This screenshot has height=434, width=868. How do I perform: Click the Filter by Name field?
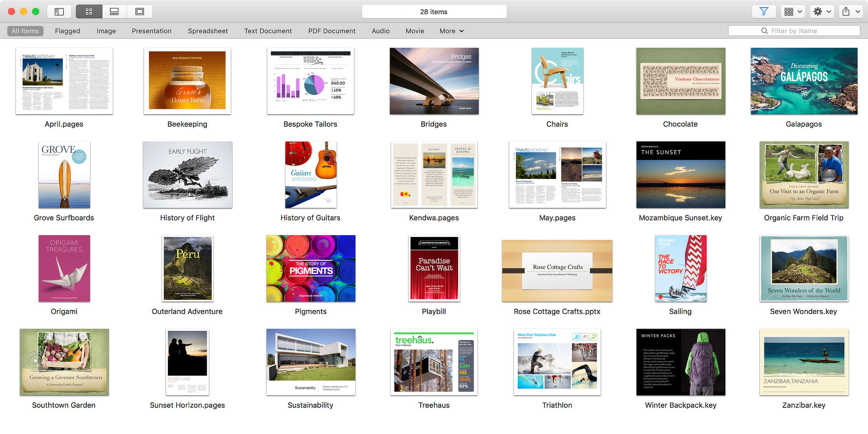point(794,31)
